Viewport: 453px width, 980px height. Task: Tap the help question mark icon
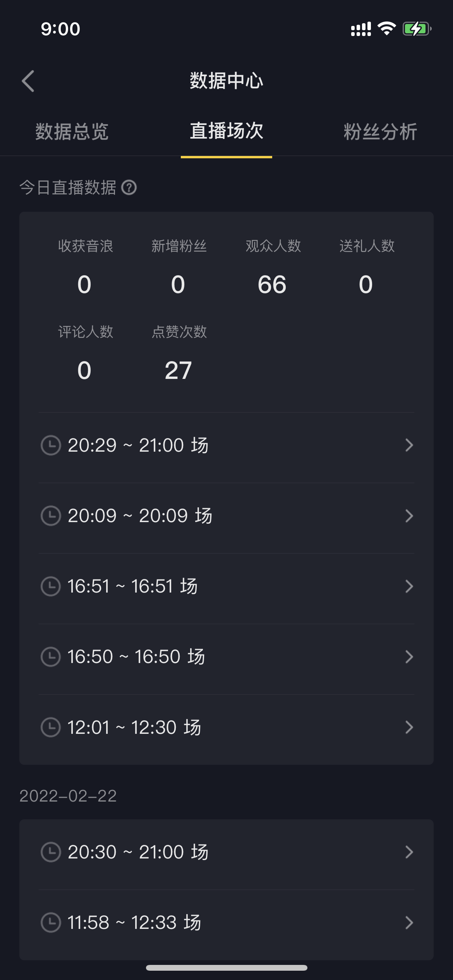pos(129,188)
